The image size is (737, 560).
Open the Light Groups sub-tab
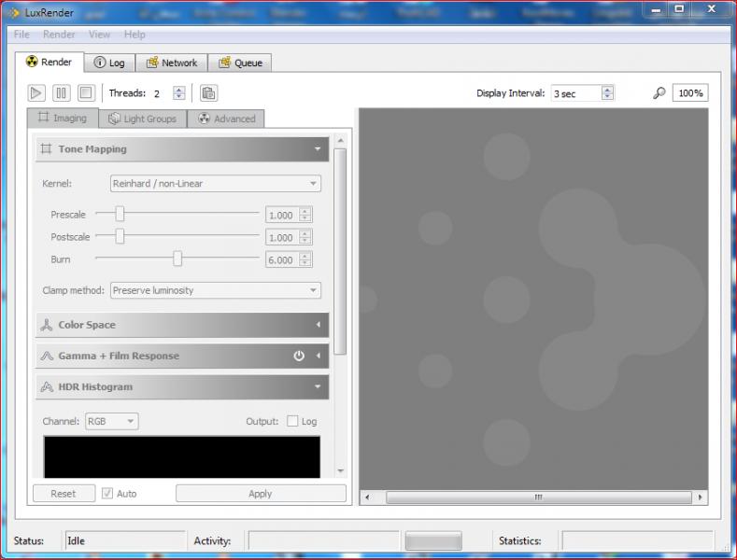point(143,119)
